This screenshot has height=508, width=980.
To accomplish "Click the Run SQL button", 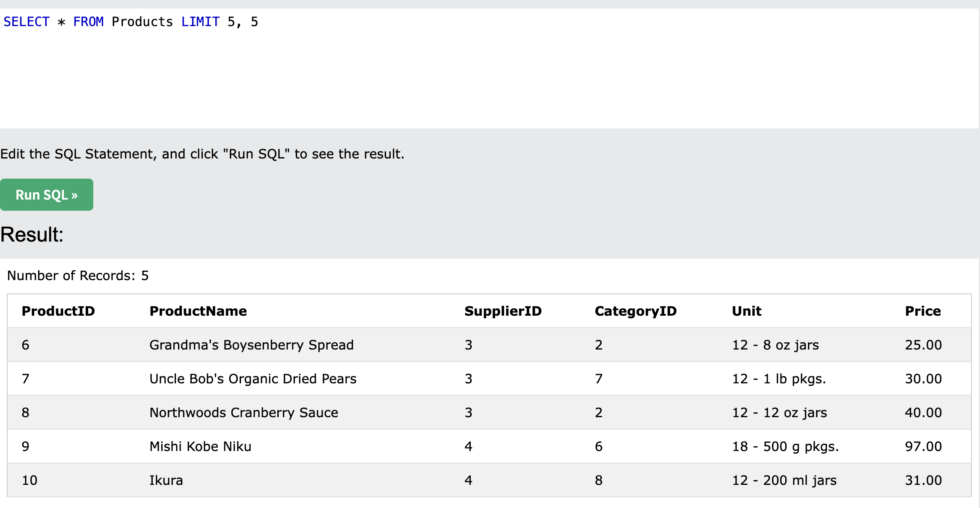I will pyautogui.click(x=47, y=195).
